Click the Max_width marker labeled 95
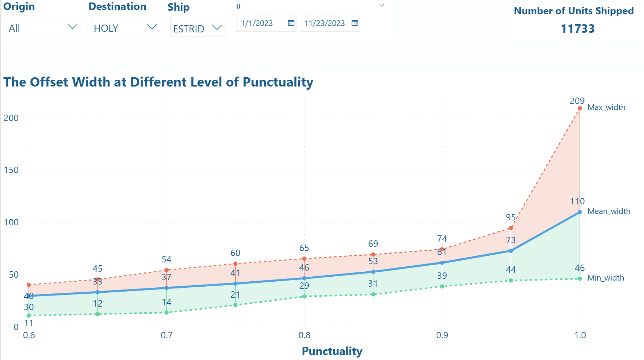This screenshot has width=644, height=360. coord(511,228)
